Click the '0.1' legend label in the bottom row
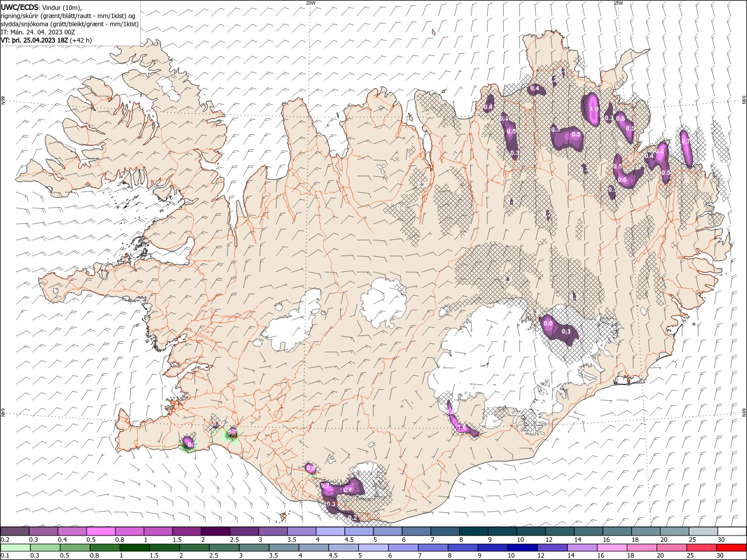Image resolution: width=747 pixels, height=560 pixels. coord(5,555)
